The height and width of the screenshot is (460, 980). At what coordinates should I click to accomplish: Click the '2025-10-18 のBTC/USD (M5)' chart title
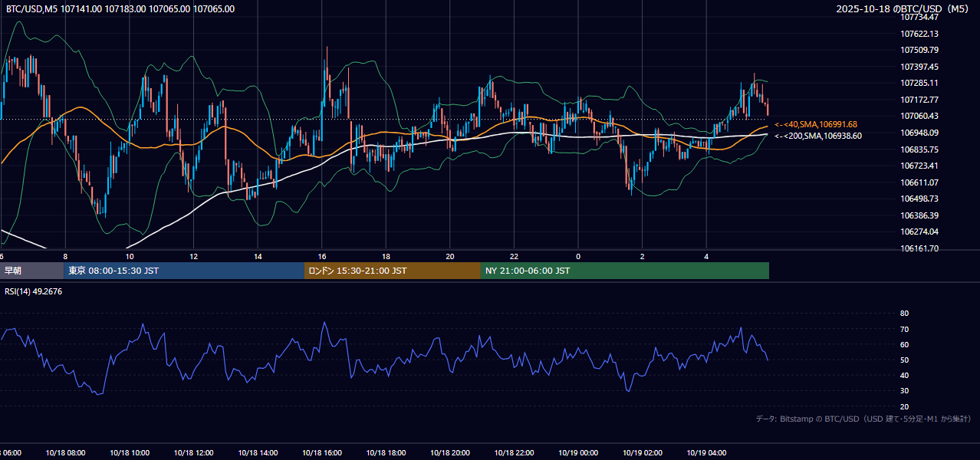(x=903, y=9)
